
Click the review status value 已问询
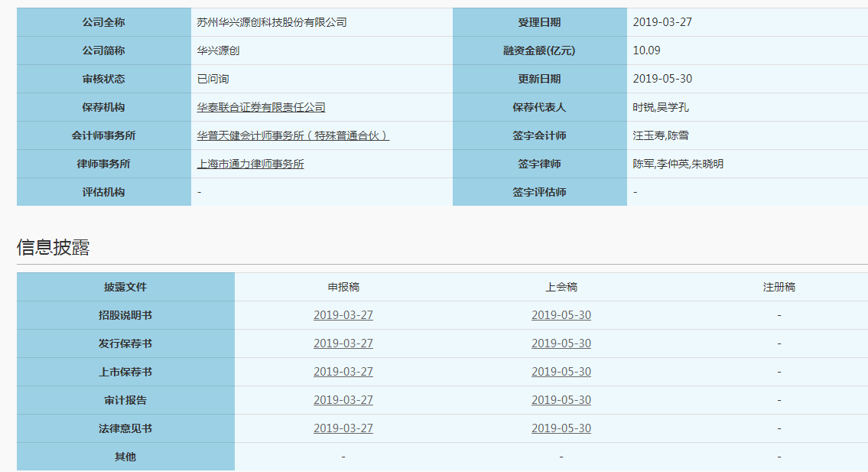pos(213,79)
